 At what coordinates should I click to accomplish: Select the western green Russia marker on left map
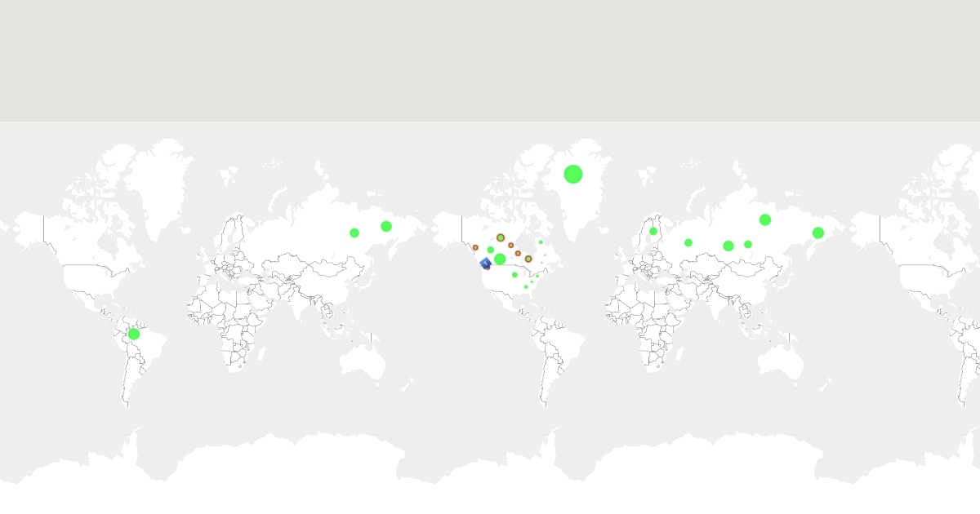pyautogui.click(x=354, y=233)
